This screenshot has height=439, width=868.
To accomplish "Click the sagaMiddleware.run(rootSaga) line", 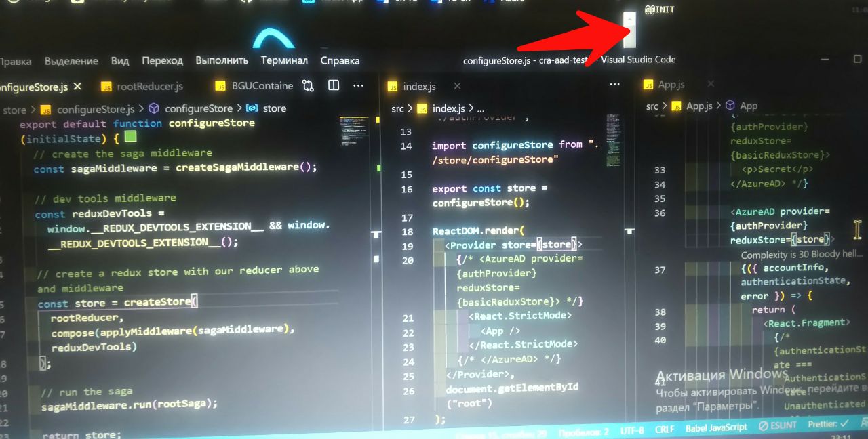I will click(130, 405).
